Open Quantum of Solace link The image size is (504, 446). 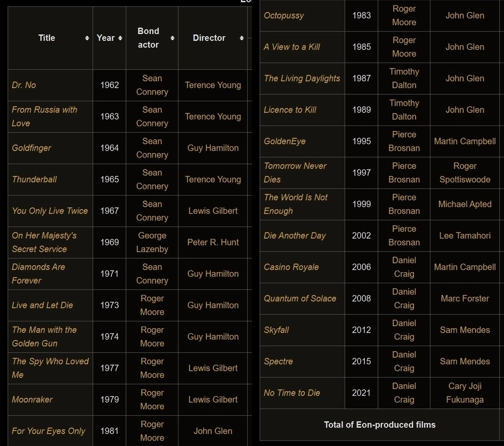(x=300, y=298)
